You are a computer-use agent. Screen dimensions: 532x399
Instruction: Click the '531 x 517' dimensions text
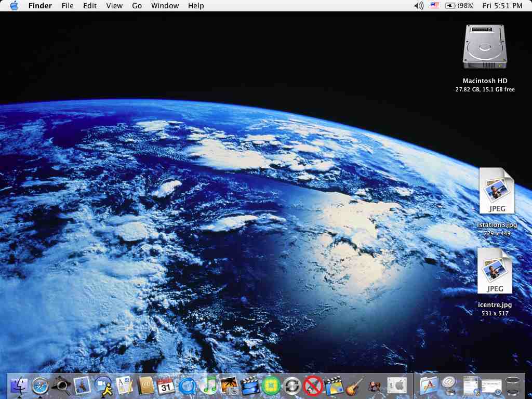(495, 313)
